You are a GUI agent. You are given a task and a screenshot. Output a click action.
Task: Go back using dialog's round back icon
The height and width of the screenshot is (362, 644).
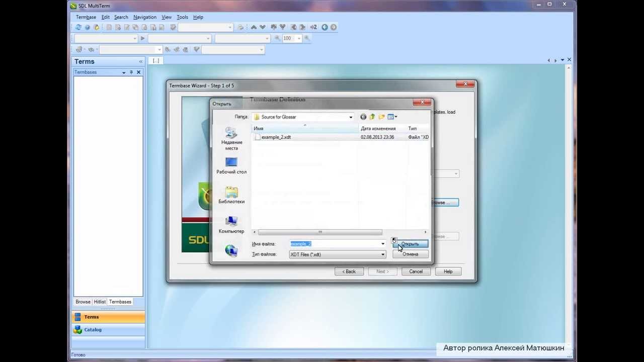[x=363, y=117]
